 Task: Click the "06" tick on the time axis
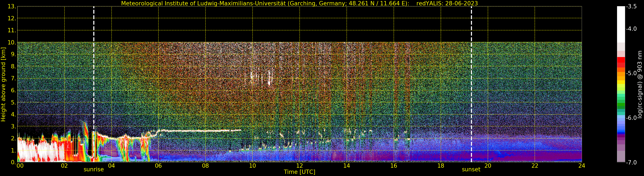click(x=158, y=166)
